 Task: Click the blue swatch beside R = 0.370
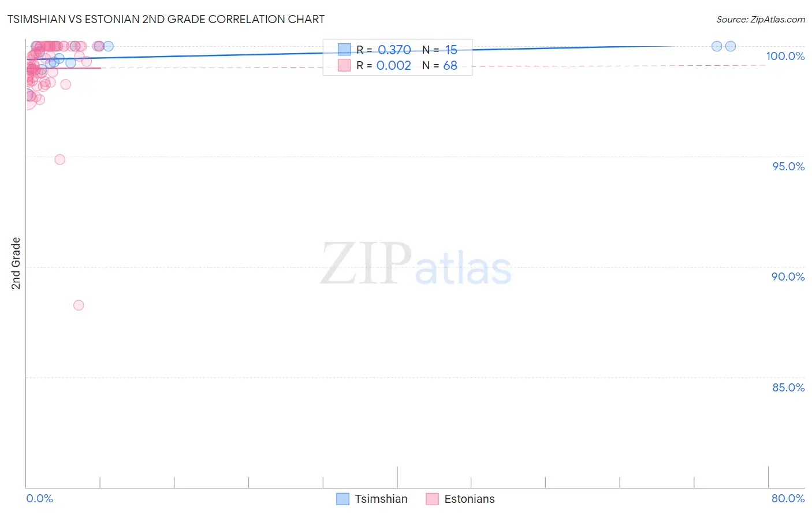tap(344, 50)
